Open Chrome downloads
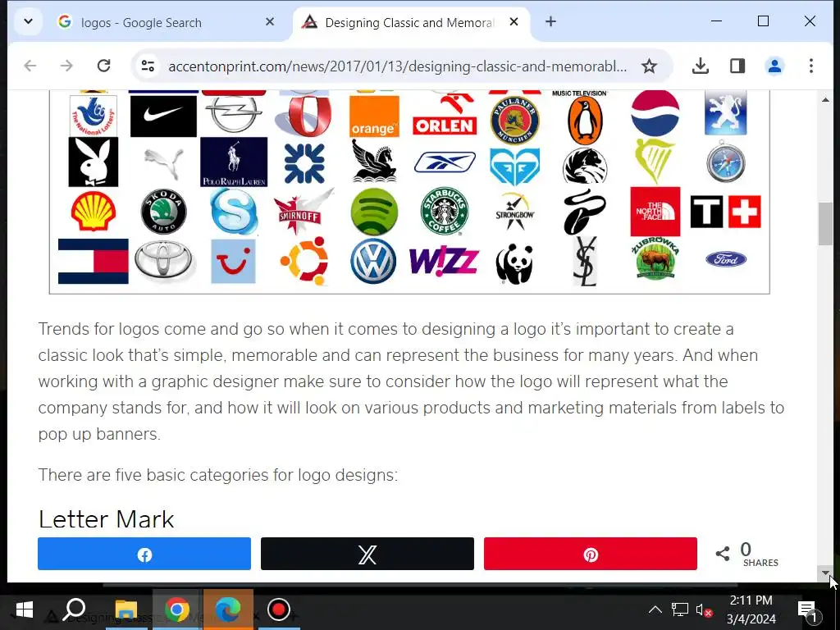Image resolution: width=840 pixels, height=630 pixels. point(701,66)
